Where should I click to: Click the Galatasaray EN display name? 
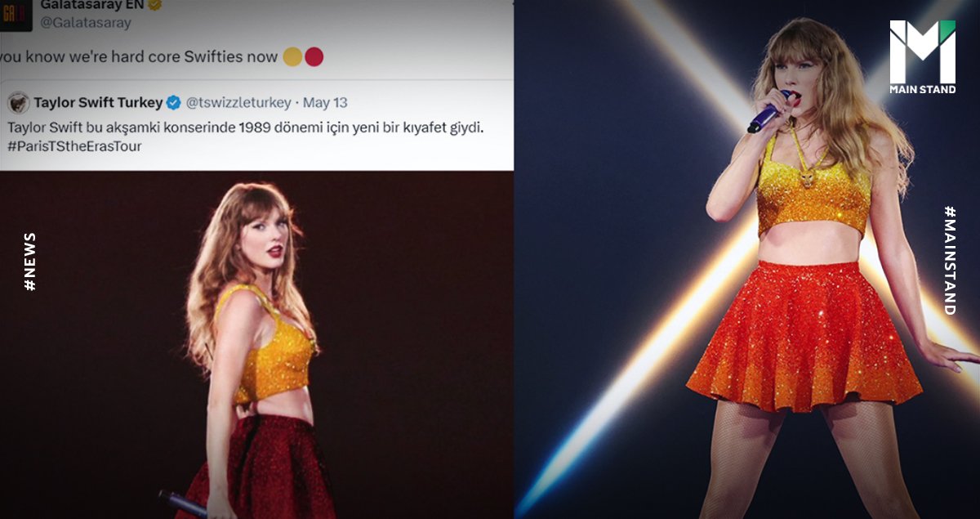pos(91,4)
